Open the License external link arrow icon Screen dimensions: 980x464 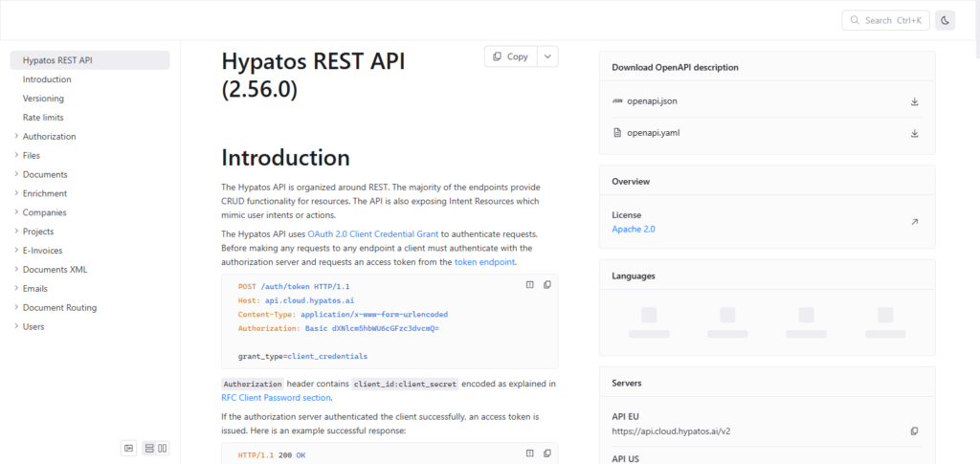coord(914,222)
